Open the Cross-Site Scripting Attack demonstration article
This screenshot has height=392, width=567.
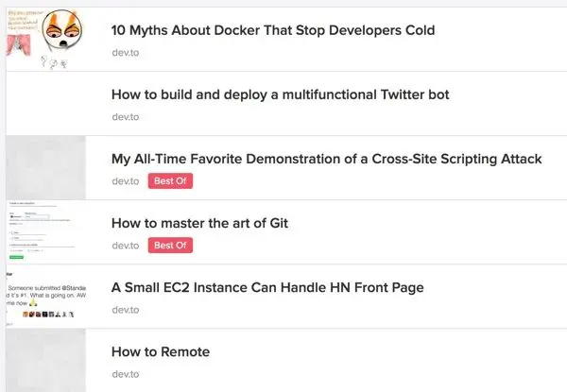326,159
